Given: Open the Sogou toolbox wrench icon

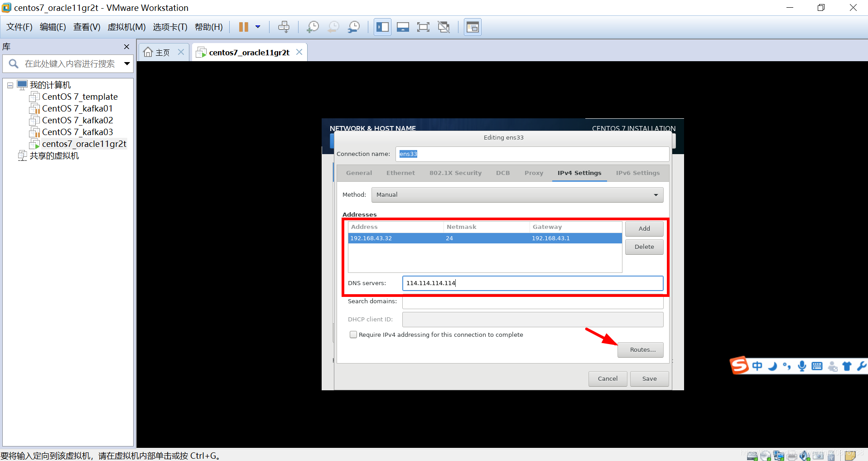Looking at the screenshot, I should [861, 366].
